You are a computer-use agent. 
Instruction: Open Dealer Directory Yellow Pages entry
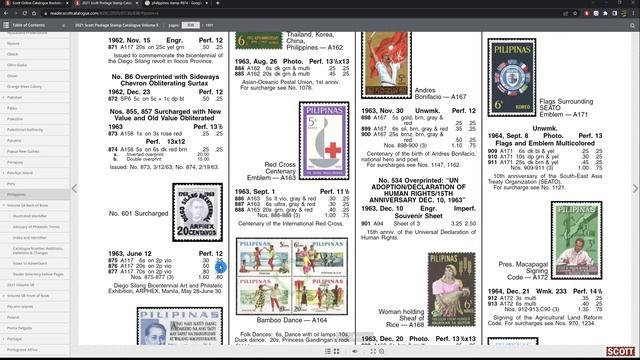pos(38,274)
